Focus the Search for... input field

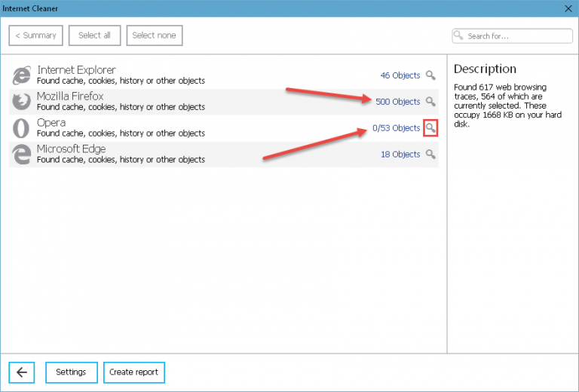click(513, 36)
